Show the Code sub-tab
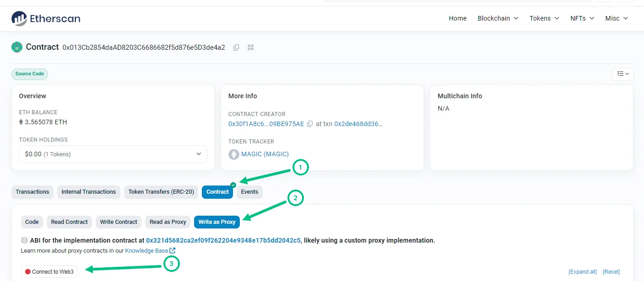 click(32, 222)
